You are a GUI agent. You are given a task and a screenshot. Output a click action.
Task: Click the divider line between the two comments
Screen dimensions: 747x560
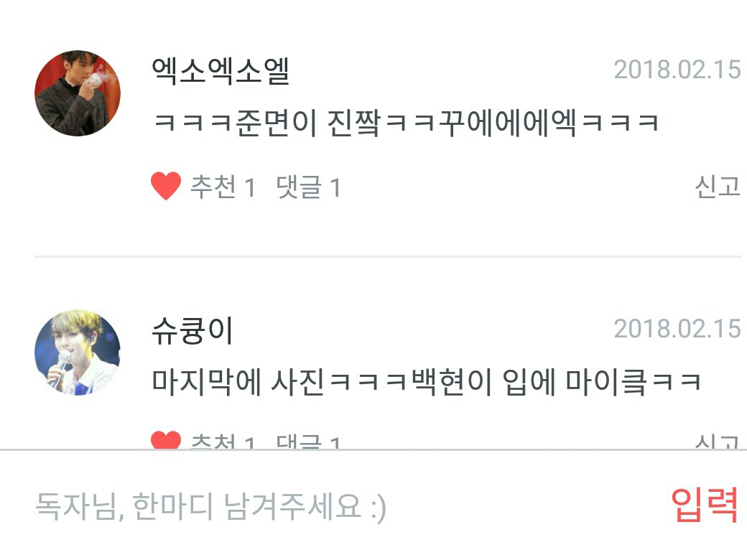tap(388, 257)
